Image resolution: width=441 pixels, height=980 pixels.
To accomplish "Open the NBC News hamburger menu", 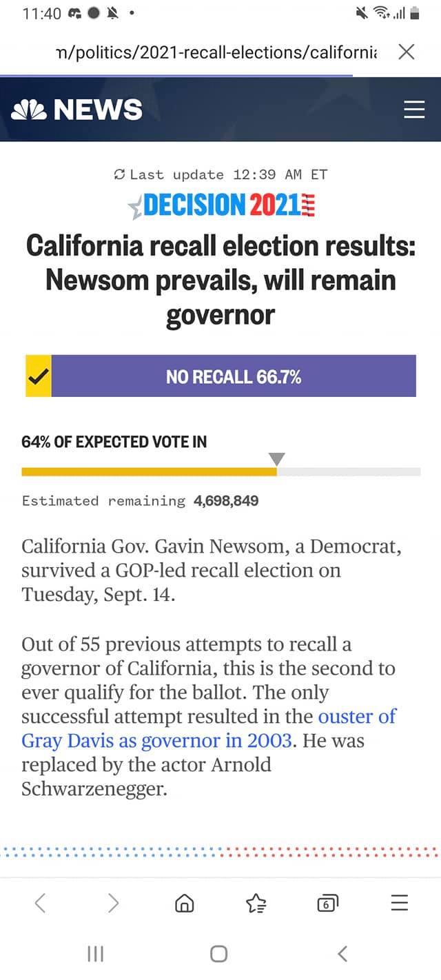I will click(414, 110).
